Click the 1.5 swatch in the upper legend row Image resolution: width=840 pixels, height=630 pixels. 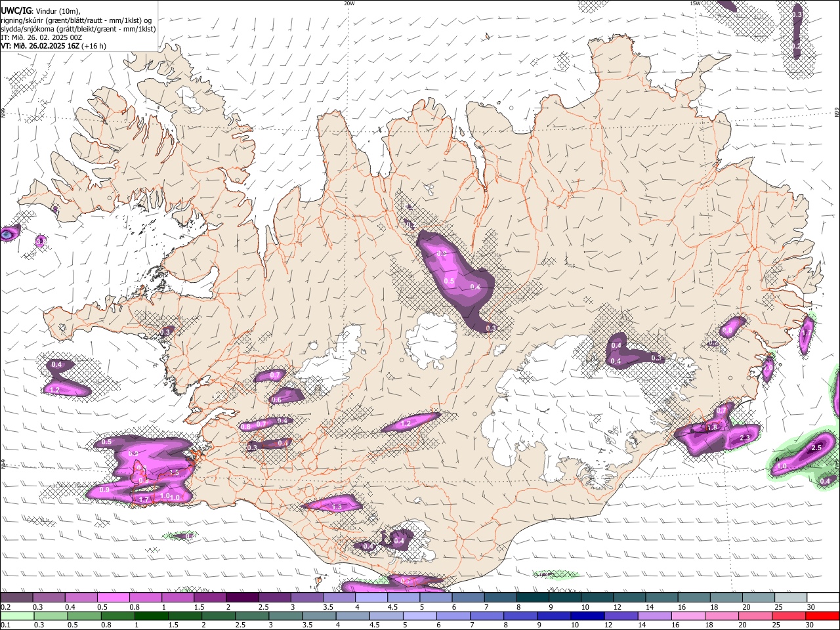(x=209, y=598)
